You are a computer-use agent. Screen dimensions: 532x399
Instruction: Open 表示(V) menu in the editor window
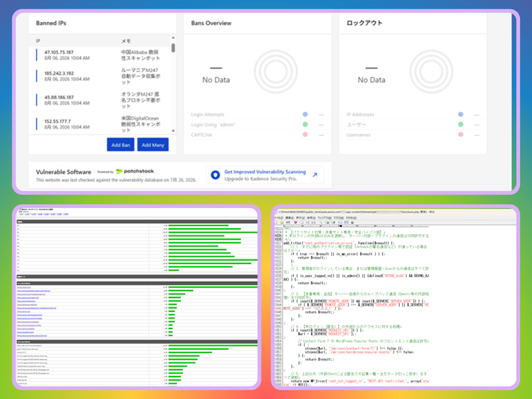point(301,218)
